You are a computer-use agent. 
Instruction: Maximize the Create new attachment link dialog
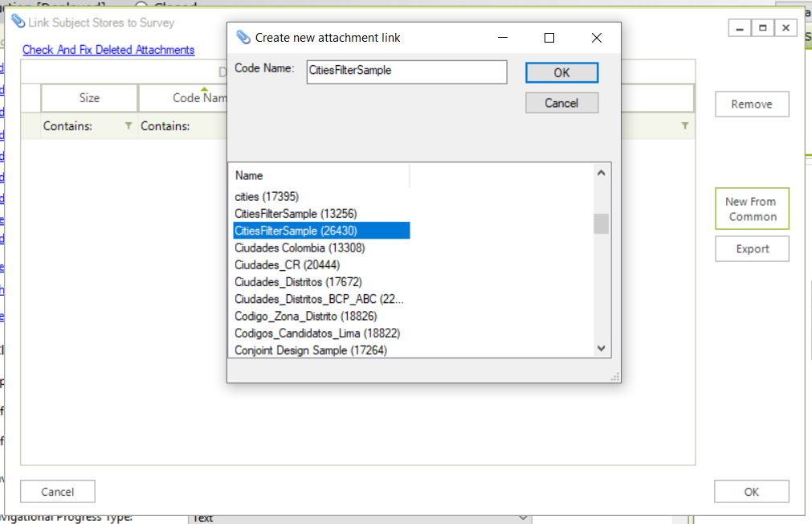pos(549,38)
